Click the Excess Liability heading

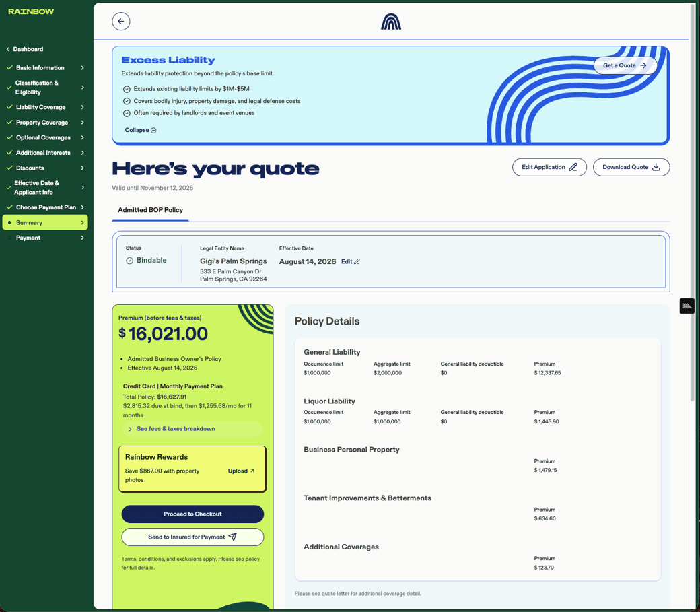pos(168,60)
